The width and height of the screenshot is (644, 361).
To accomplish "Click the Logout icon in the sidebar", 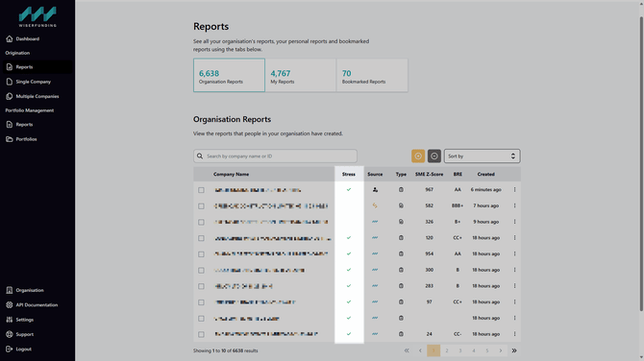I will (10, 349).
